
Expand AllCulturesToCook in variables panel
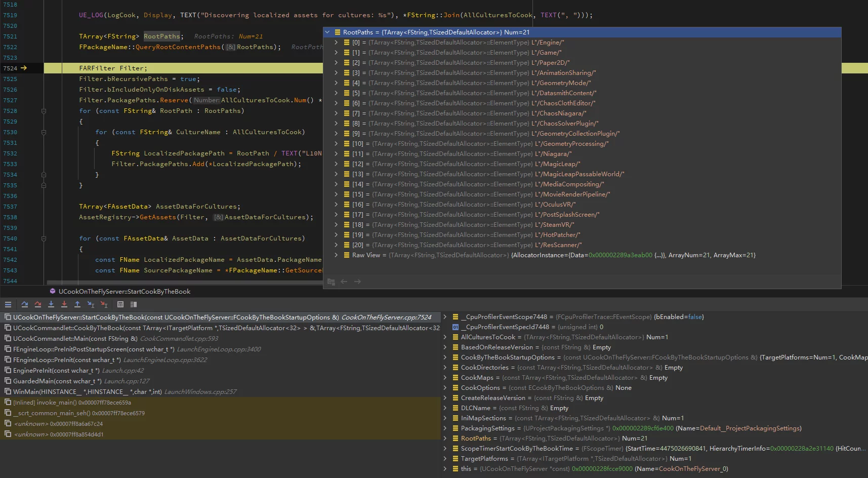(445, 337)
